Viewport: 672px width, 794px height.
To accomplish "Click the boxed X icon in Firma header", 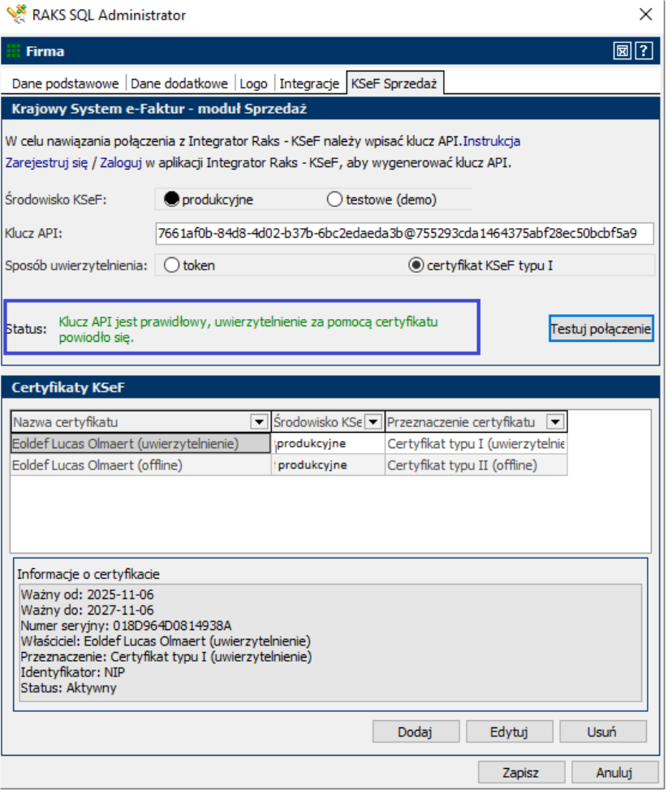I will (622, 51).
